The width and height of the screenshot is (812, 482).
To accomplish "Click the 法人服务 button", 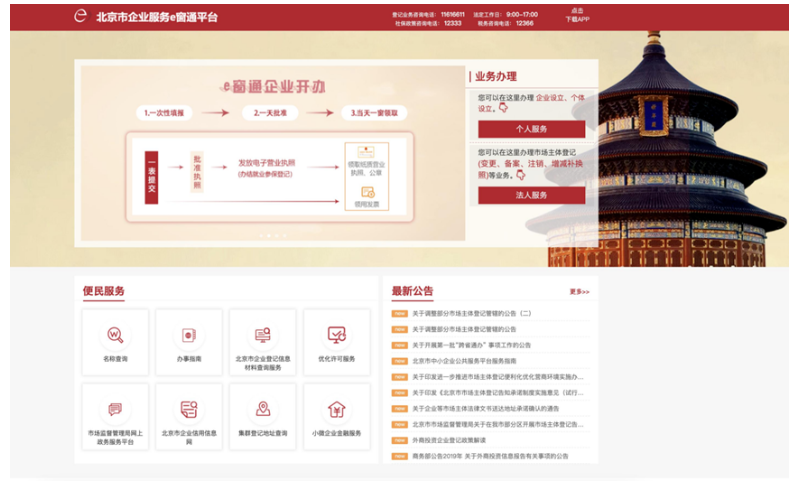I will tap(531, 195).
